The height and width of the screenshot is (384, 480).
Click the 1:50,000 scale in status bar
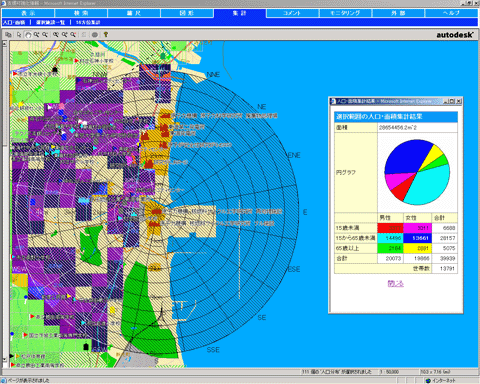(389, 372)
